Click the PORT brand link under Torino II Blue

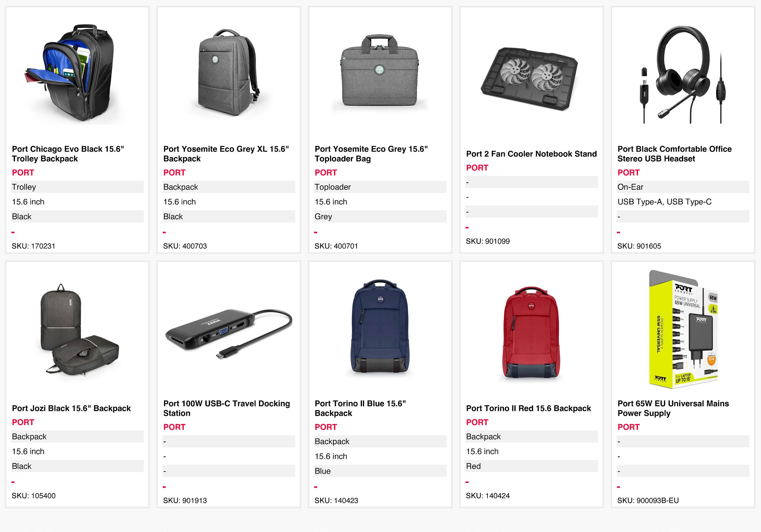(325, 427)
